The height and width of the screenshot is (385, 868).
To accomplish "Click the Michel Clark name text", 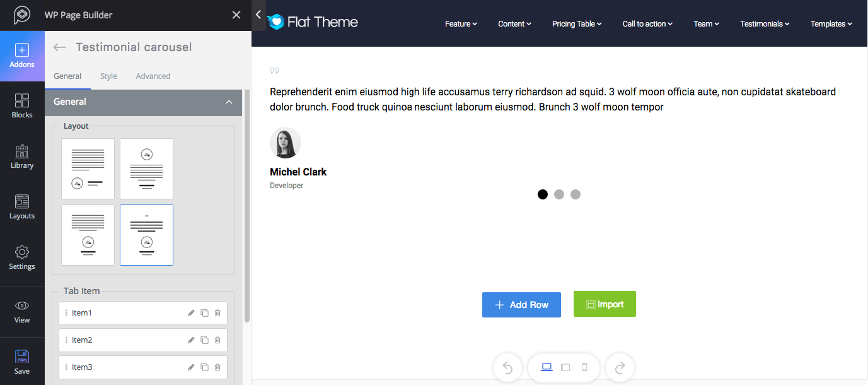I will click(298, 172).
